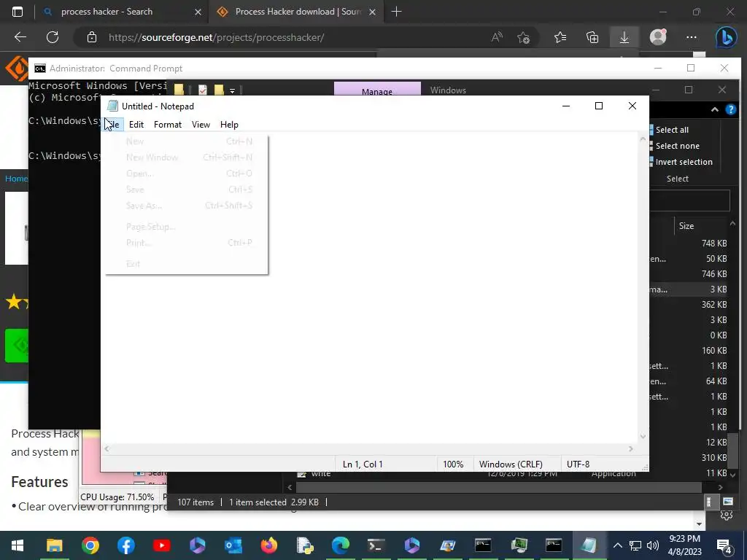Click the profile avatar in Edge
Viewport: 747px width, 560px height.
(x=658, y=37)
